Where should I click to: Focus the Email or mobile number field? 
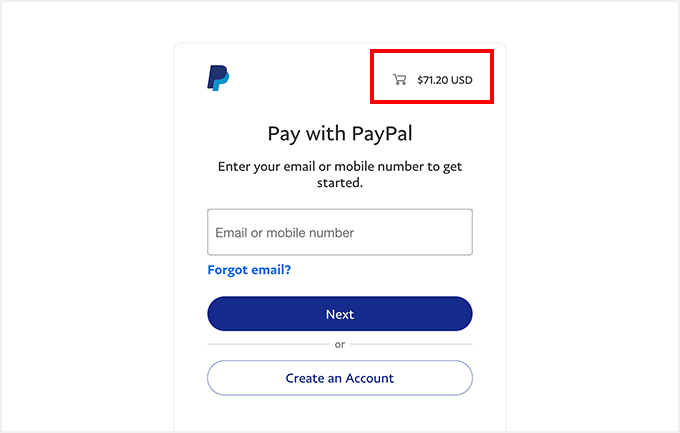tap(340, 232)
